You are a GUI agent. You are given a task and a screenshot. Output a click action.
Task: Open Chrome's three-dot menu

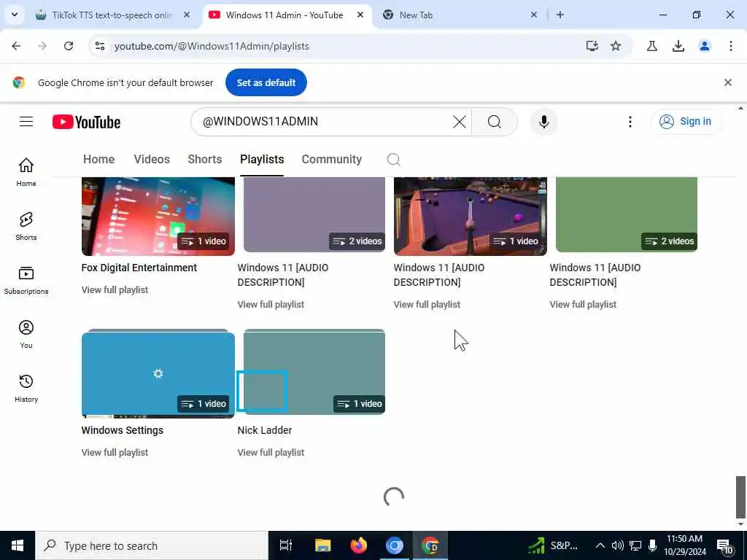pos(731,46)
